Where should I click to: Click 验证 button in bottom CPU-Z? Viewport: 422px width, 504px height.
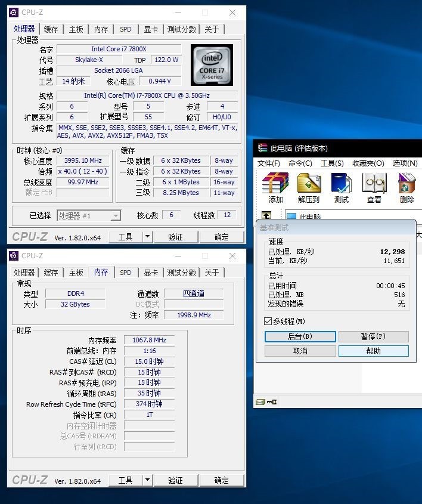(175, 480)
